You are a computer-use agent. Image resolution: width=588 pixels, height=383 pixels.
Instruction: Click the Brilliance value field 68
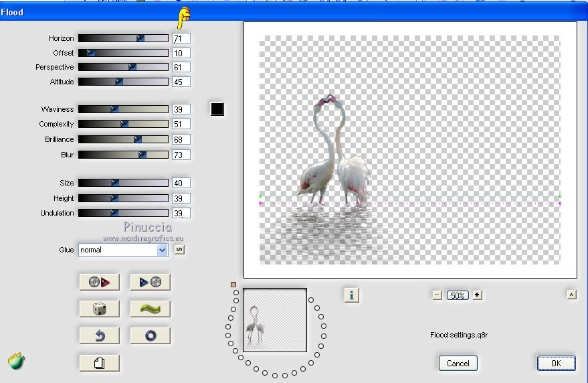[x=181, y=140]
